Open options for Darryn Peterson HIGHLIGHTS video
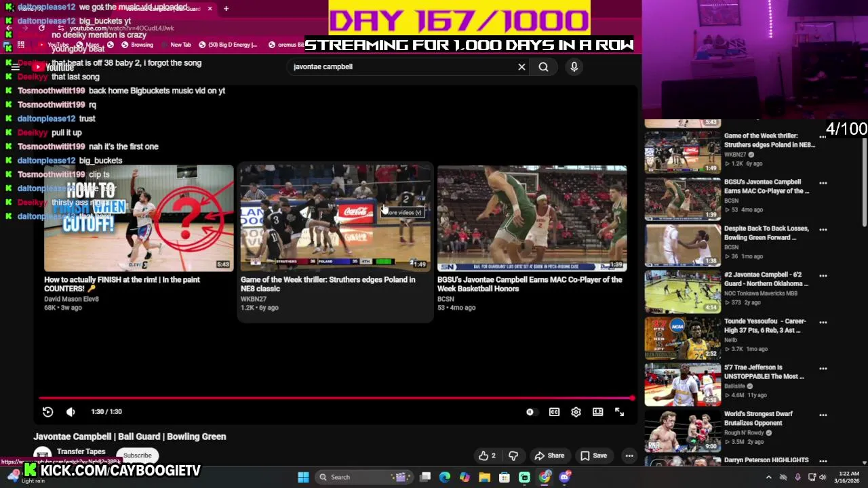This screenshot has height=488, width=868. pos(823,462)
